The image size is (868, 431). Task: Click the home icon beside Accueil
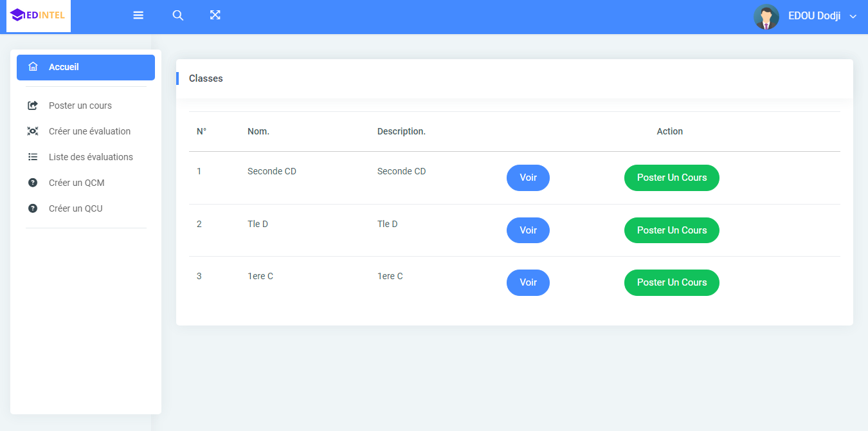pyautogui.click(x=33, y=67)
